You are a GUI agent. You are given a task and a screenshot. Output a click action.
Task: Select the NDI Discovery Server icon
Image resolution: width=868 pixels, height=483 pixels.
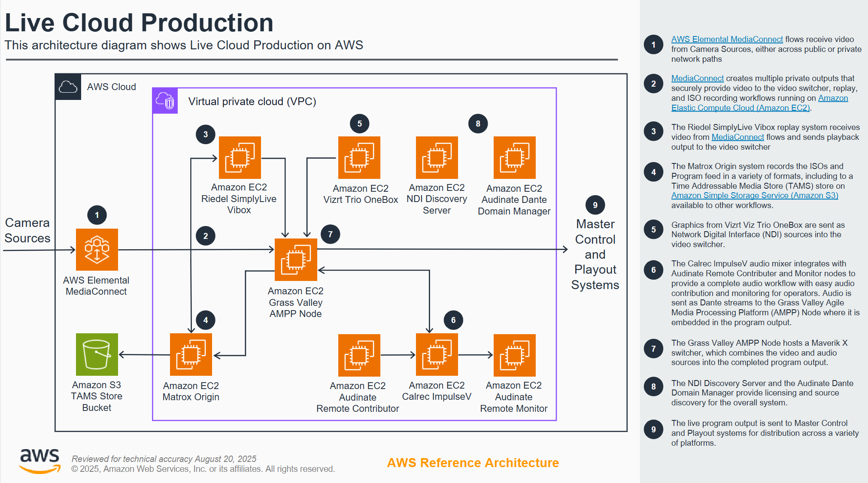pos(437,157)
